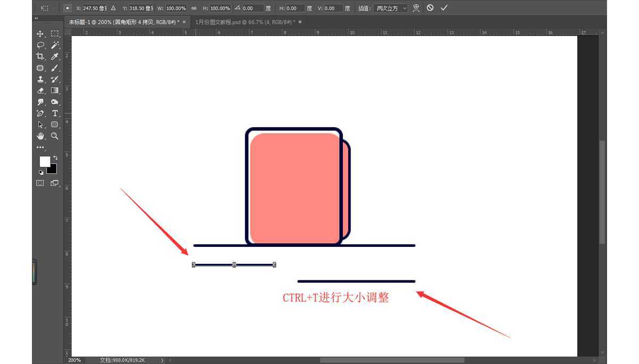Click the white foreground color swatch
Screen dimensions: 639x364
pyautogui.click(x=45, y=161)
